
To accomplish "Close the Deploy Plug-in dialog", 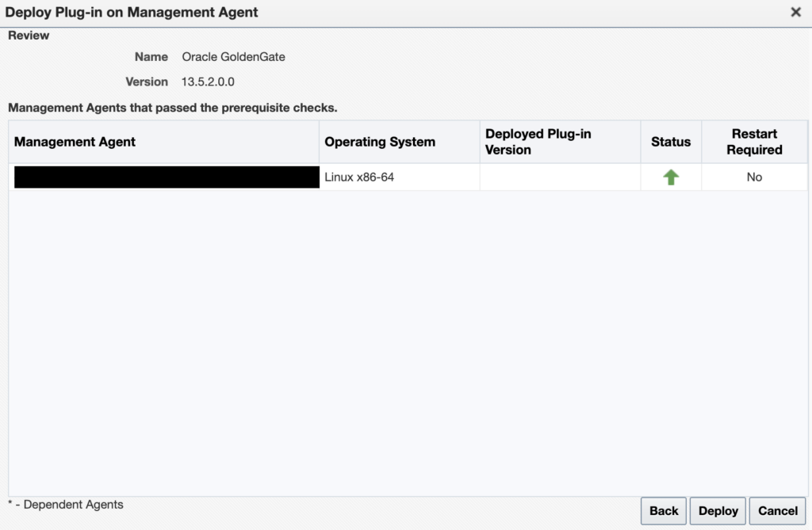I will pyautogui.click(x=796, y=12).
